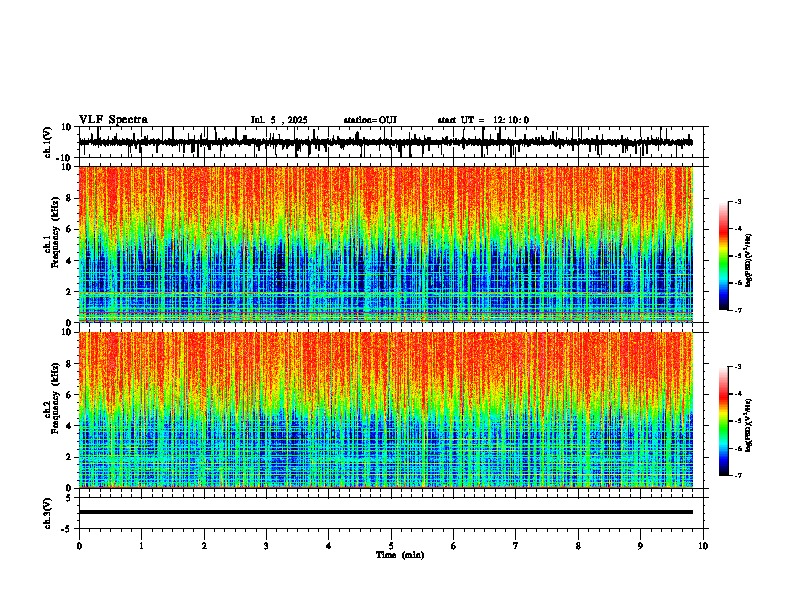The height and width of the screenshot is (612, 792).
Task: Select the 'start UT = 12:10:0' label
Action: point(483,120)
